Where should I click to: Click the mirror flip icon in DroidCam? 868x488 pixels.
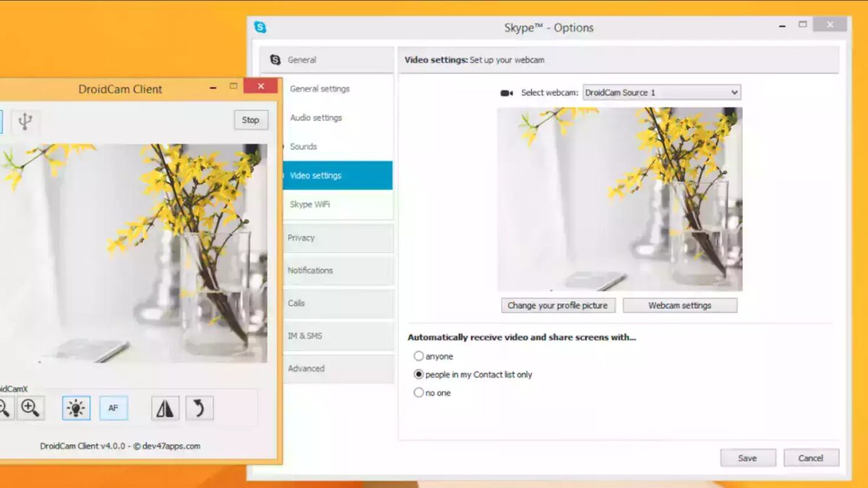pyautogui.click(x=165, y=408)
